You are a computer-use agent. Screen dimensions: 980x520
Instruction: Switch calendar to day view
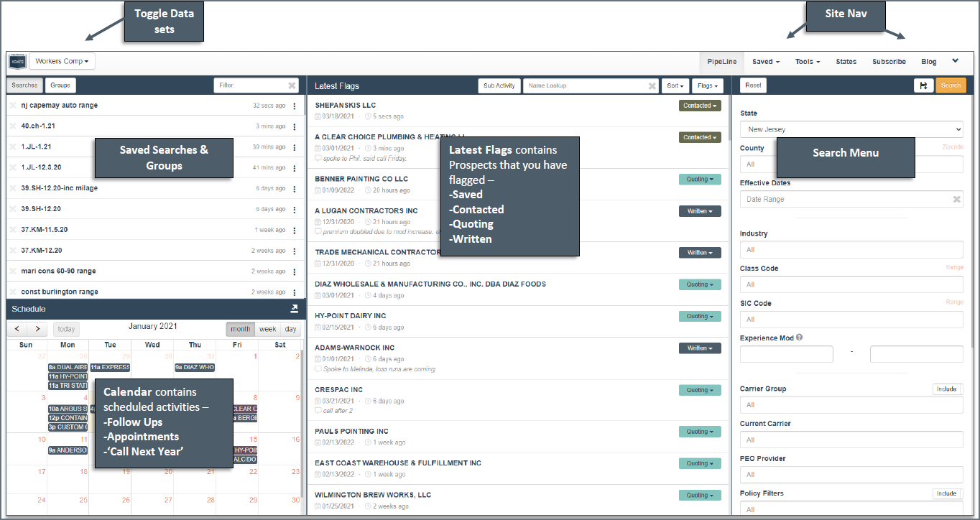point(290,329)
